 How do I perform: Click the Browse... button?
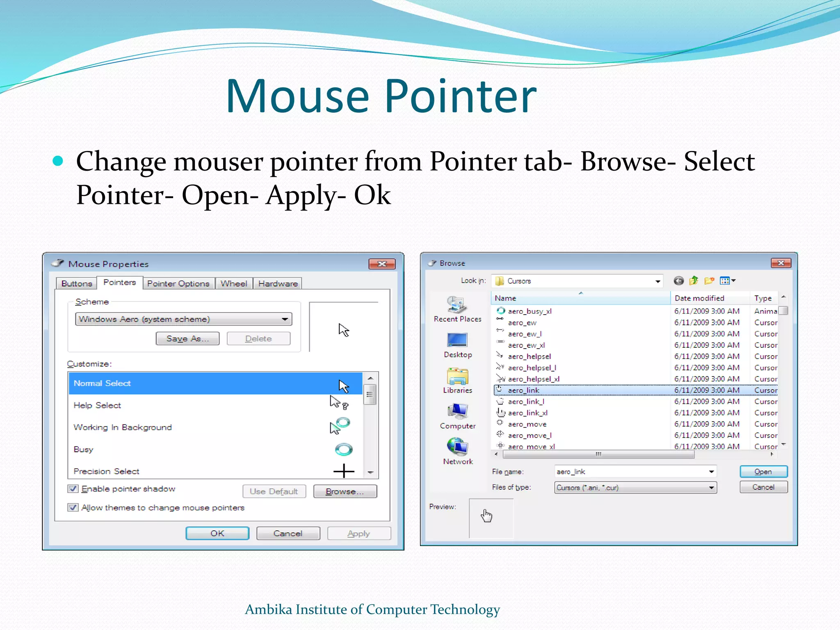[x=345, y=491]
